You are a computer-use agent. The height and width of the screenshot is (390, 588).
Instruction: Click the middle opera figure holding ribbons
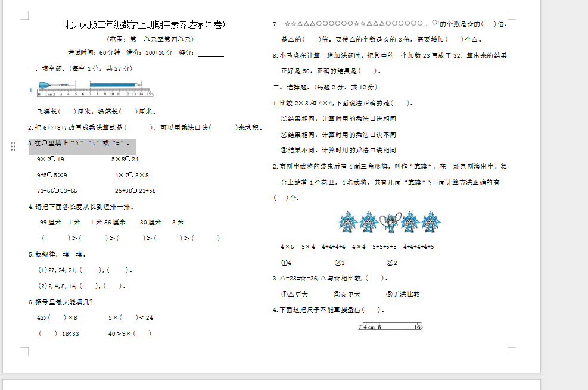[x=390, y=222]
